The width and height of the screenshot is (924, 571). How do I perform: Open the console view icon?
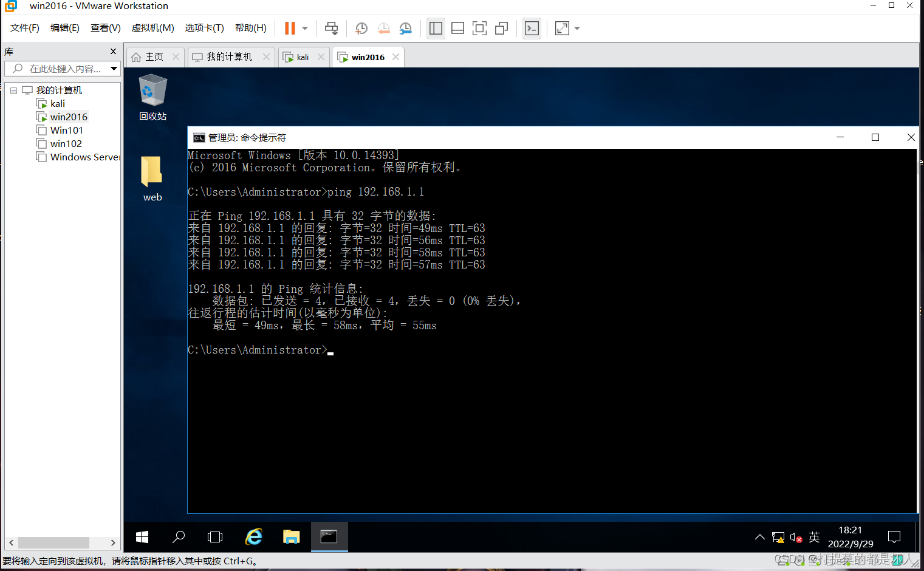point(532,28)
